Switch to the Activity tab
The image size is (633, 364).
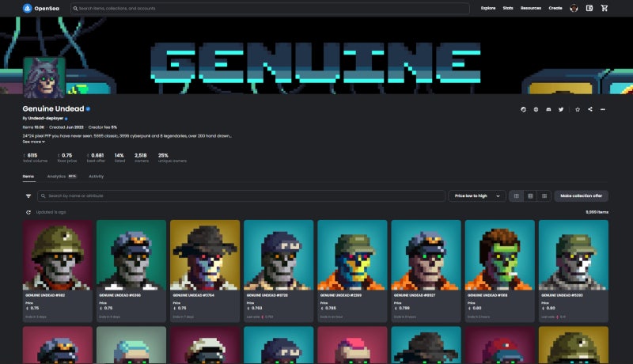pyautogui.click(x=96, y=176)
